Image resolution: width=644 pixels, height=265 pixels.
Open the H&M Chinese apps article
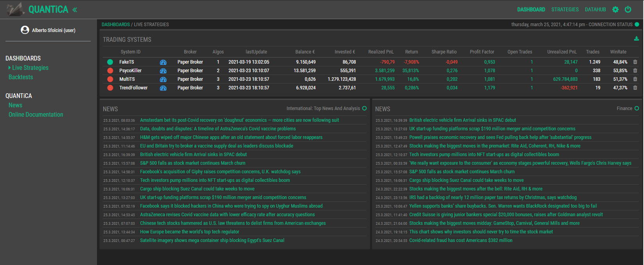click(231, 137)
